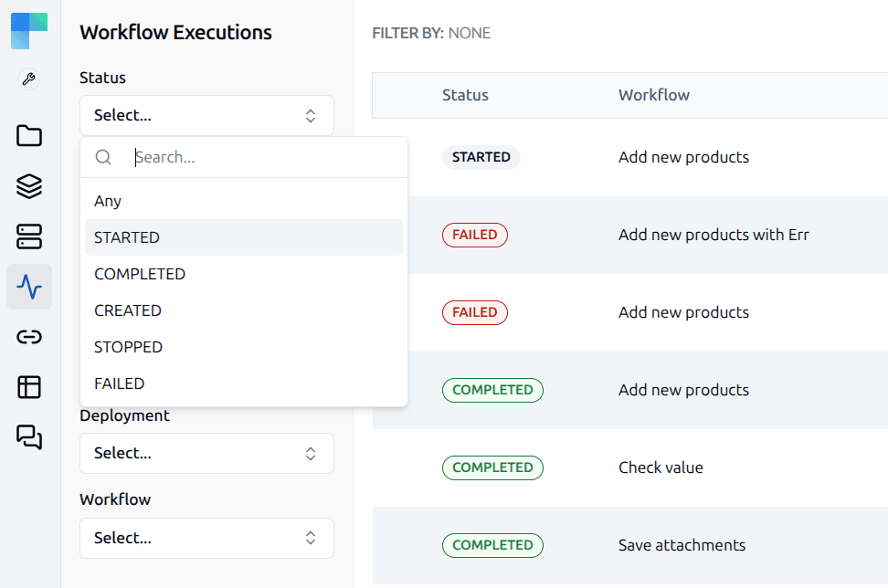The width and height of the screenshot is (888, 588).
Task: Click COMPLETED badge in Save attachments row
Action: point(492,545)
